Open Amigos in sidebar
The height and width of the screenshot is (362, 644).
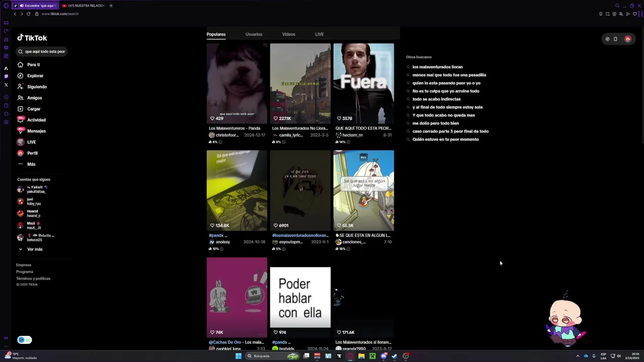[30, 98]
